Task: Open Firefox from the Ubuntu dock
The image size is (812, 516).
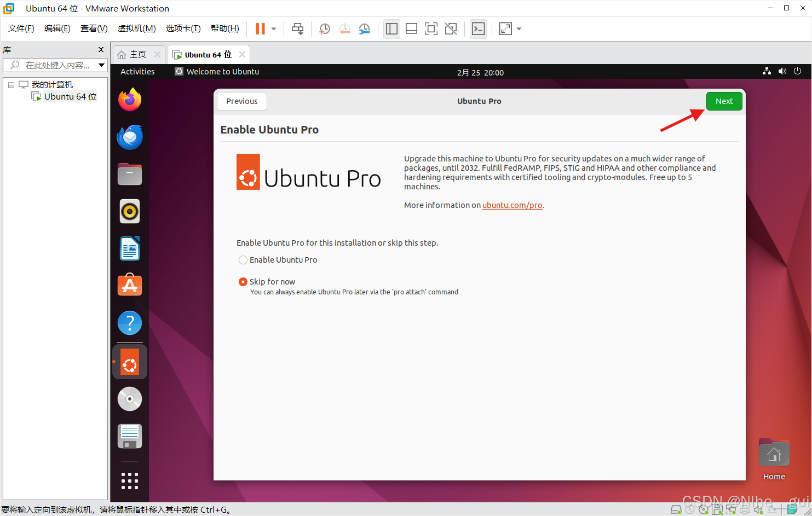Action: tap(129, 100)
